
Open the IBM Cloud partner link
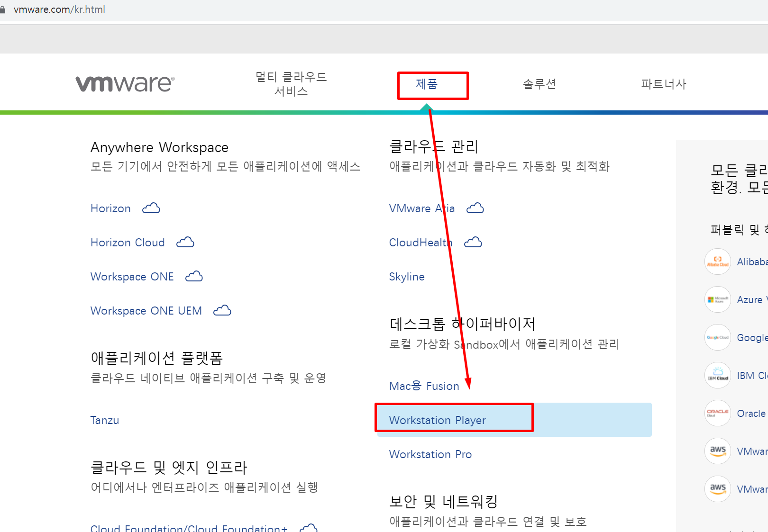pos(752,375)
